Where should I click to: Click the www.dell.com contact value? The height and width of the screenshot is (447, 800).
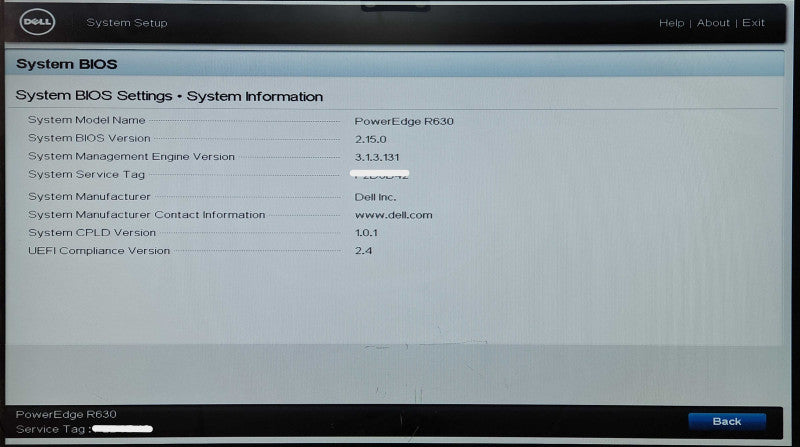[x=394, y=215]
